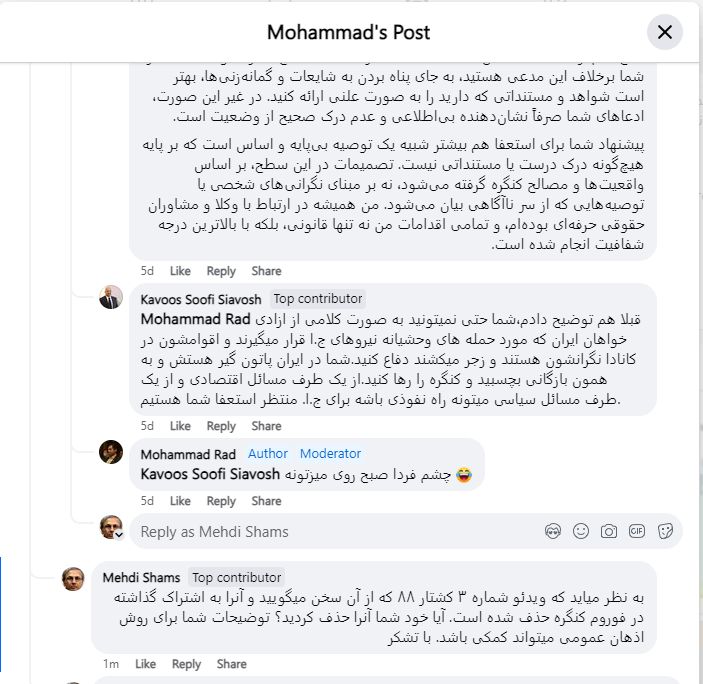Viewport: 703px width, 684px height.
Task: Like Mehdi Shams' comment
Action: [145, 663]
